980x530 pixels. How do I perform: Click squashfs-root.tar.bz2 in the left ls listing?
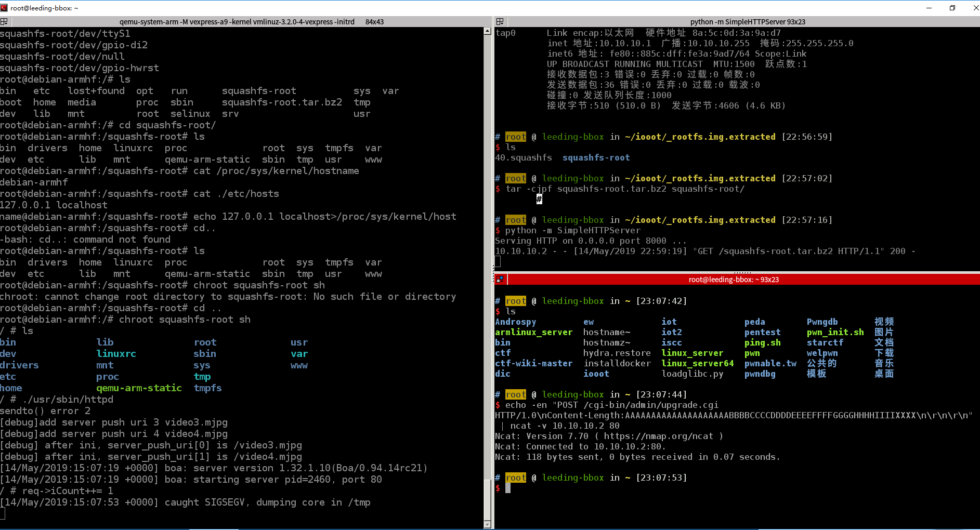point(282,102)
